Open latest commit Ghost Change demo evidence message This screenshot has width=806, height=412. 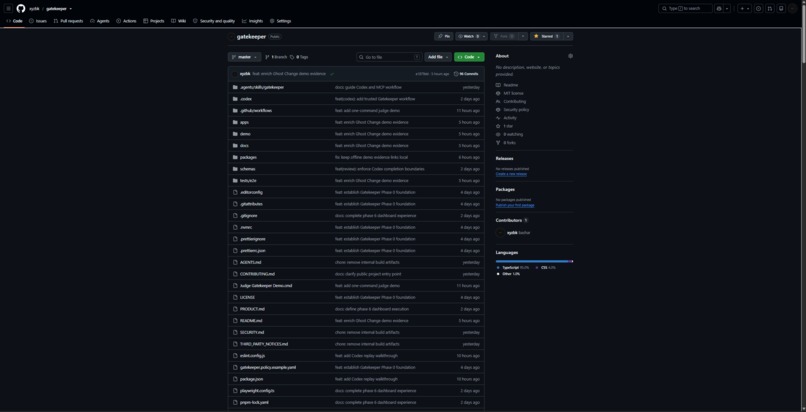[289, 74]
